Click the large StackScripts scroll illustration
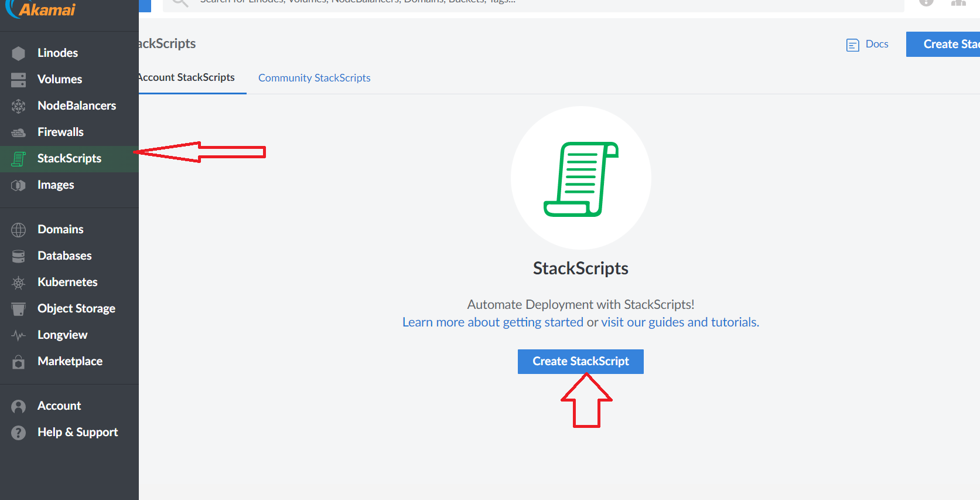This screenshot has width=980, height=500. click(581, 179)
